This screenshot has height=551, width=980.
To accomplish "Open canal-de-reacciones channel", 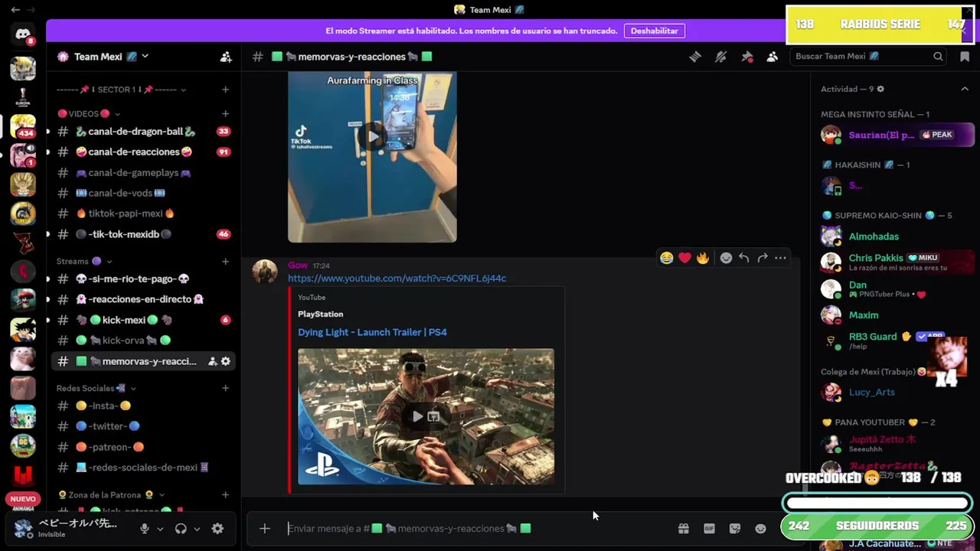I will point(143,152).
